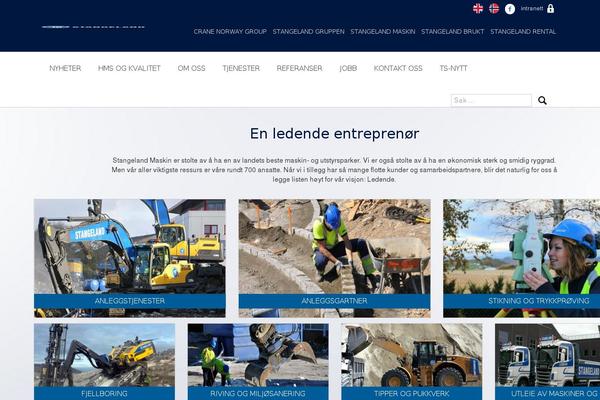The width and height of the screenshot is (600, 400).
Task: Open the Utleie av Maskiner trucks image
Action: coord(548,355)
